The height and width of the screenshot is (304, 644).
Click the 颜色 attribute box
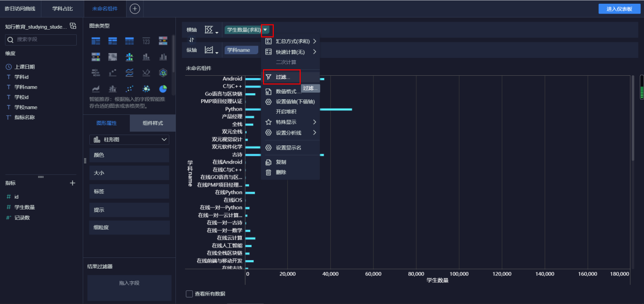point(129,155)
